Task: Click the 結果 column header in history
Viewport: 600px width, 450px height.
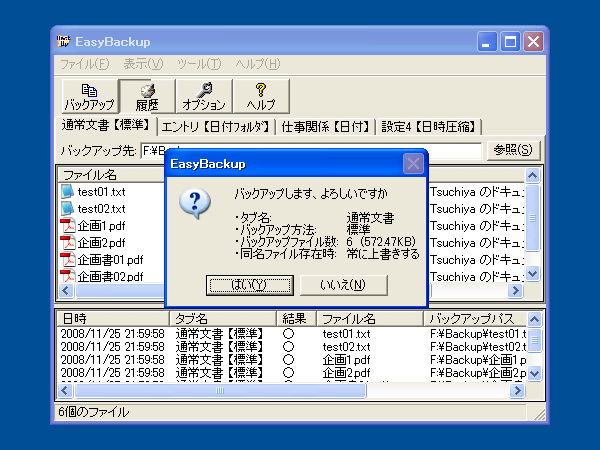Action: click(x=296, y=319)
